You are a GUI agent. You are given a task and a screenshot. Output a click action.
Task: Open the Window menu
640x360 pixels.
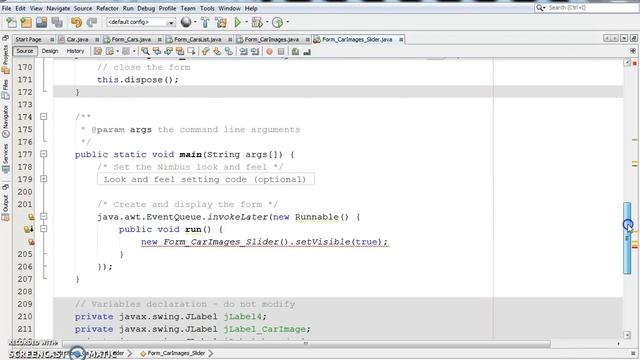click(x=229, y=8)
